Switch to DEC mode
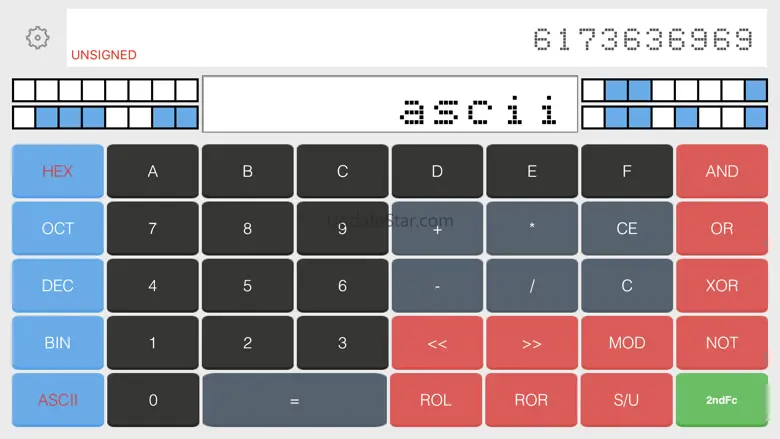This screenshot has height=439, width=780. click(58, 285)
